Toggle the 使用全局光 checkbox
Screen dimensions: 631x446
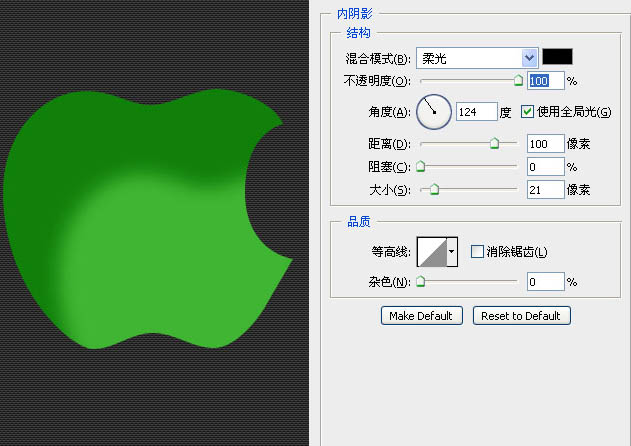[x=527, y=112]
